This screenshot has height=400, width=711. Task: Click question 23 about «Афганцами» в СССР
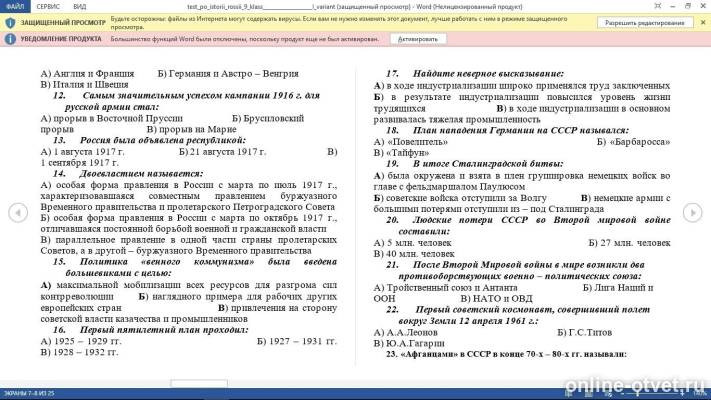pyautogui.click(x=506, y=354)
